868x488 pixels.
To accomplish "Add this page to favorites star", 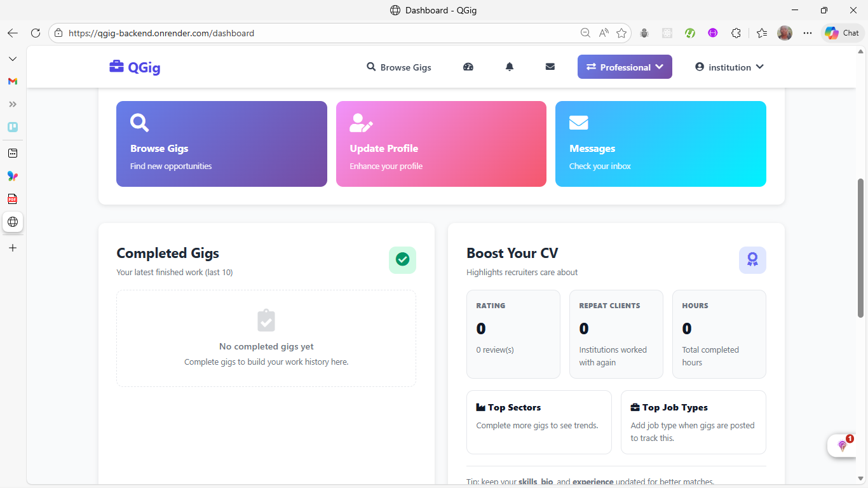I will coord(621,33).
